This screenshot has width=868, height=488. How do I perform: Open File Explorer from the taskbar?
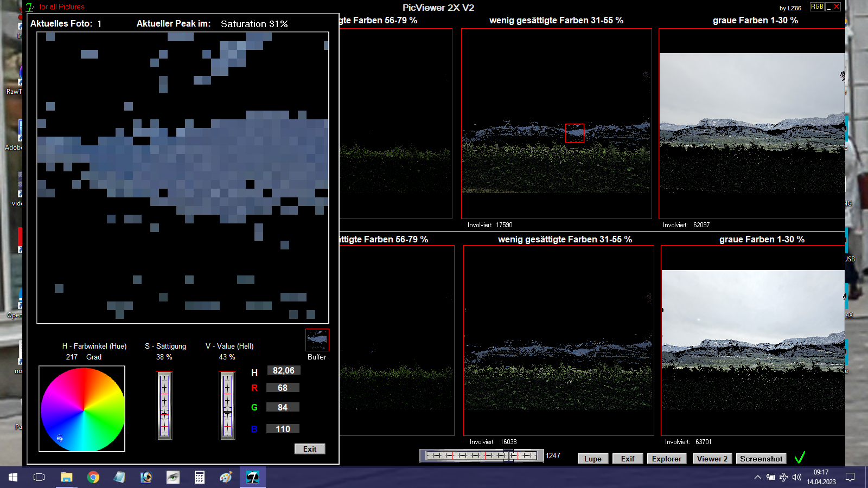66,477
